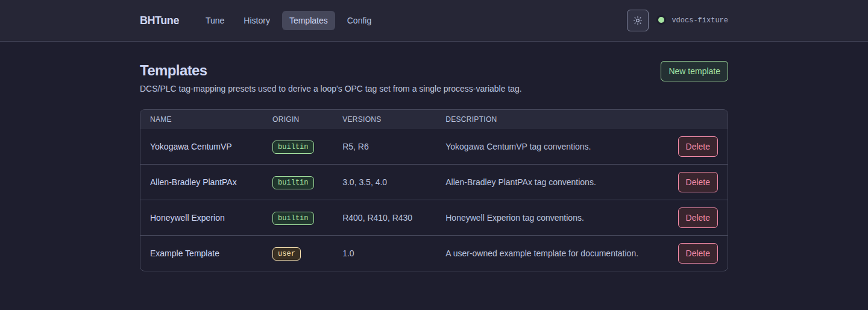
Task: Click the Templates page heading
Action: tap(174, 71)
